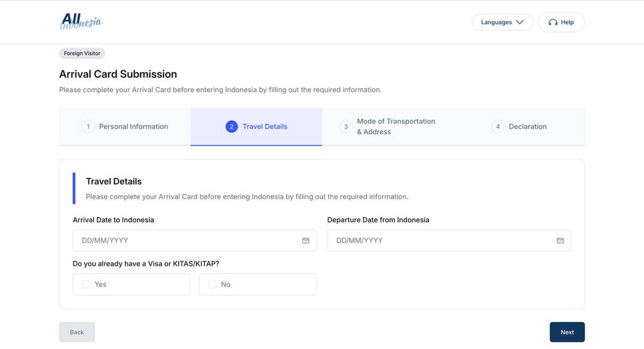Click the headset Help icon
The image size is (644, 349).
pyautogui.click(x=553, y=23)
